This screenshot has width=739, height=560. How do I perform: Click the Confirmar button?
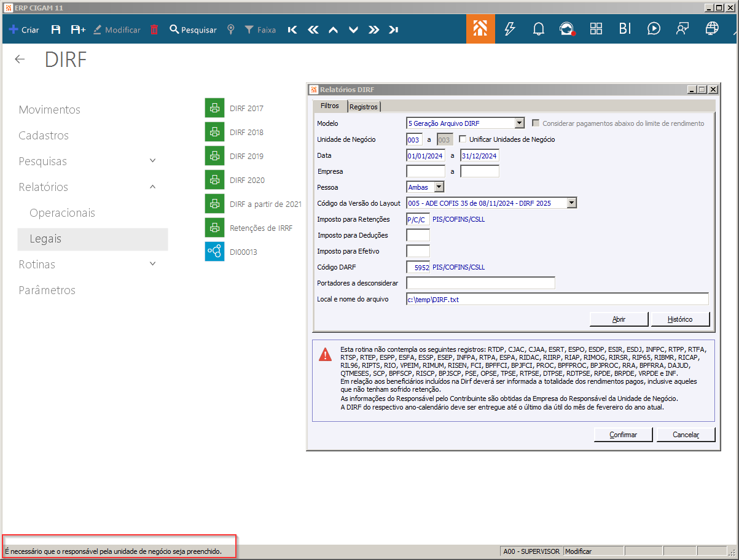point(623,434)
